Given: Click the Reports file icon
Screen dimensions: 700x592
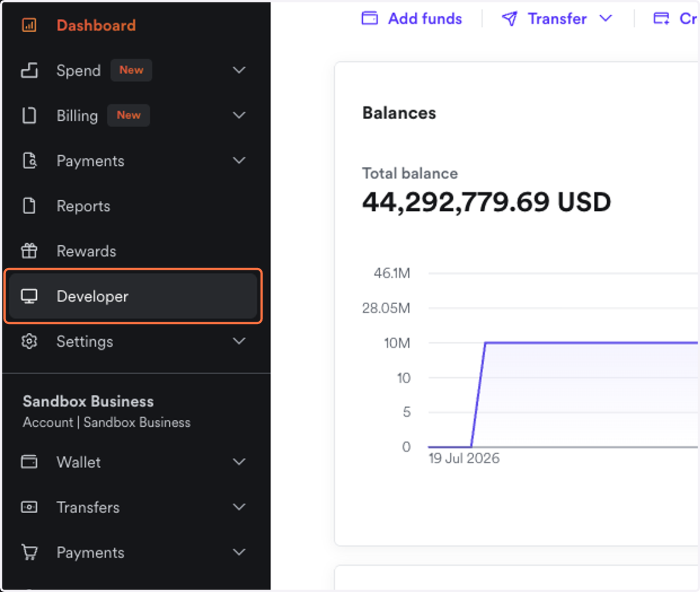Looking at the screenshot, I should 29,206.
